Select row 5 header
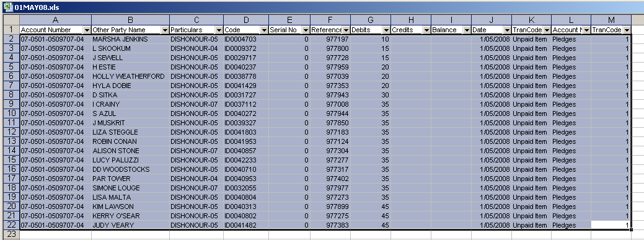Viewport: 644px width, 240px height. 11,67
